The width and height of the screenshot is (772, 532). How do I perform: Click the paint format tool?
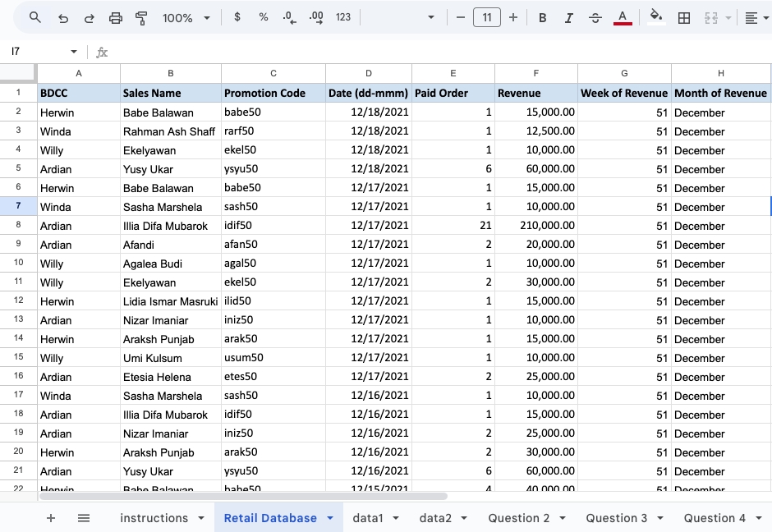pos(140,16)
